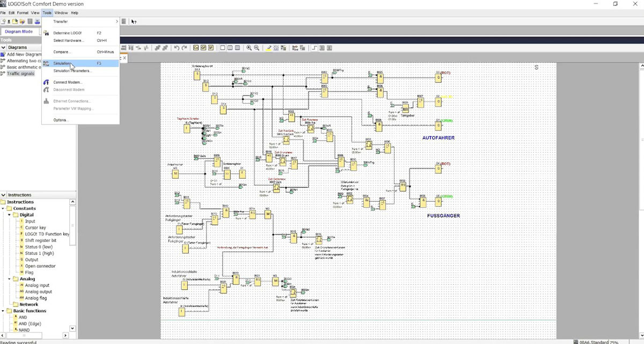
Task: Open the Basic arithmetic diagram entry
Action: (21, 67)
